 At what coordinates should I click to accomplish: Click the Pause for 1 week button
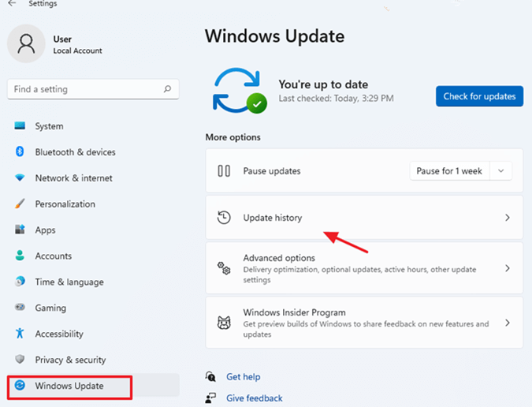(x=449, y=171)
